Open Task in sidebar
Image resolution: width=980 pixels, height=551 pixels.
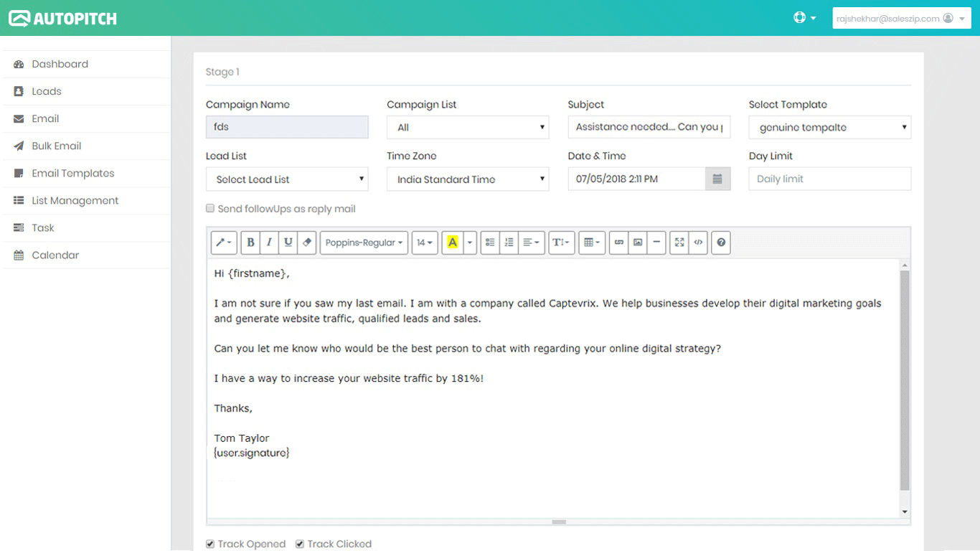[86, 227]
